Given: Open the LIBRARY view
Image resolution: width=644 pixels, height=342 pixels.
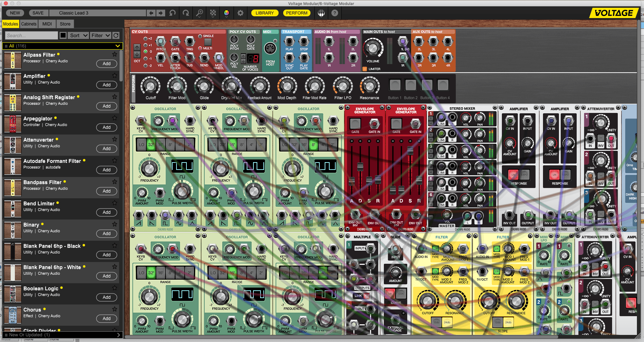Looking at the screenshot, I should click(x=264, y=13).
